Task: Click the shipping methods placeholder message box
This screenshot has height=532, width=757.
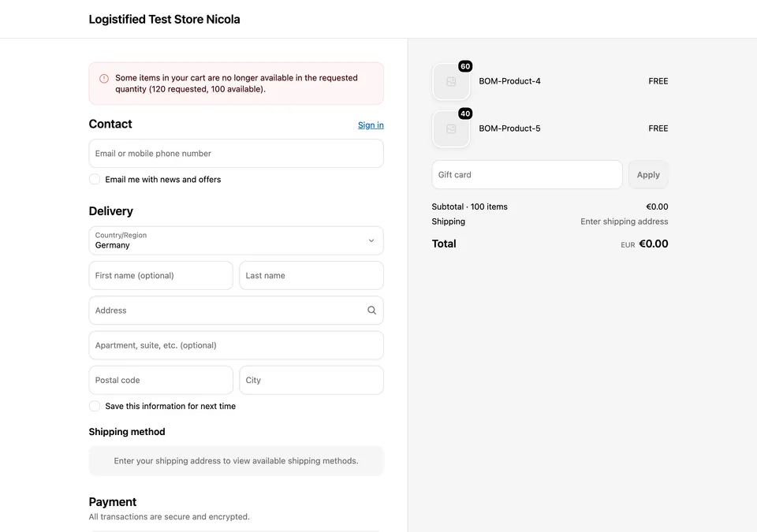Action: 236,461
